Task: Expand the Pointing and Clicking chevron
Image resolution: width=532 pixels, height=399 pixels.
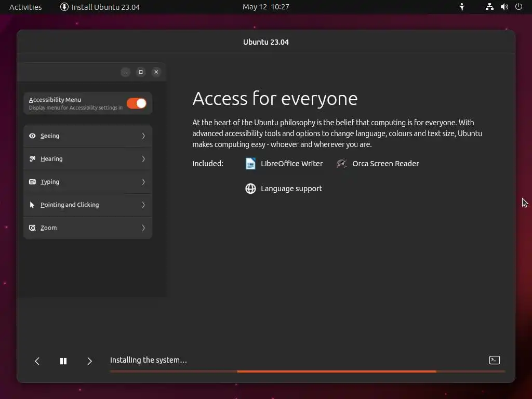Action: [x=143, y=205]
